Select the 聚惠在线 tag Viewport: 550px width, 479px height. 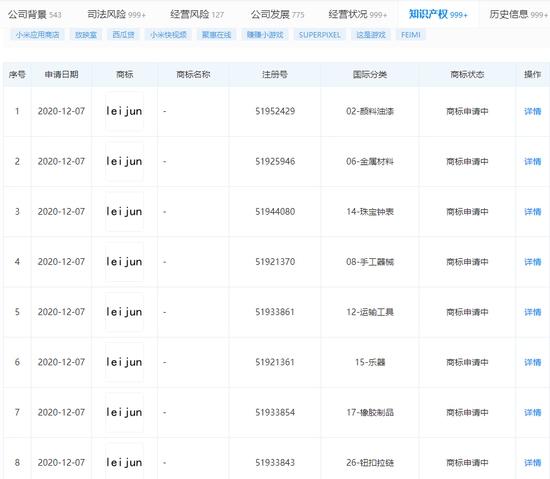coord(216,35)
